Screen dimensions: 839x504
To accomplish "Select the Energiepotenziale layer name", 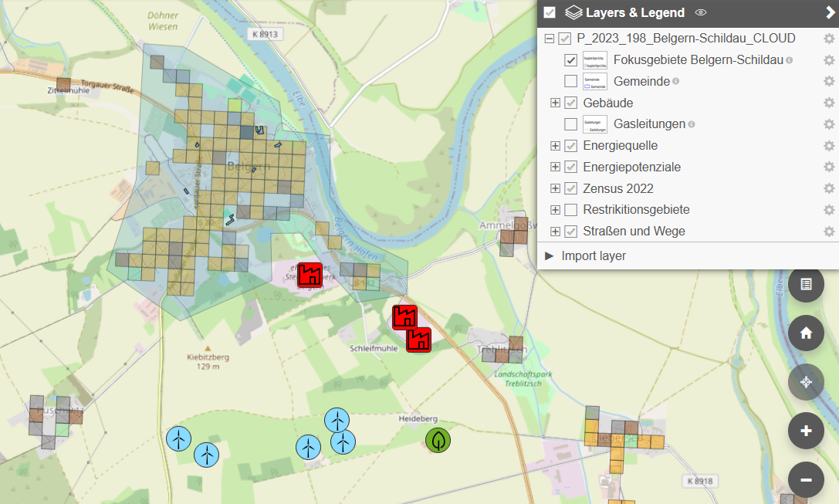I will point(631,167).
